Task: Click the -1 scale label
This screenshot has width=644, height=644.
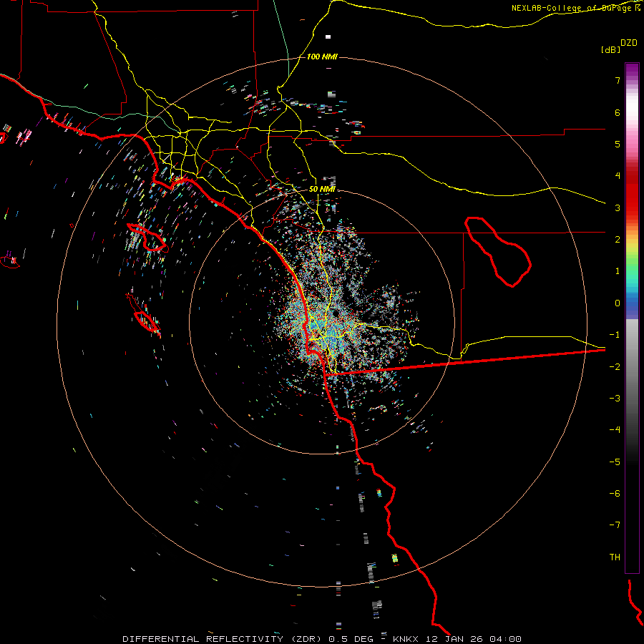Action: 615,335
